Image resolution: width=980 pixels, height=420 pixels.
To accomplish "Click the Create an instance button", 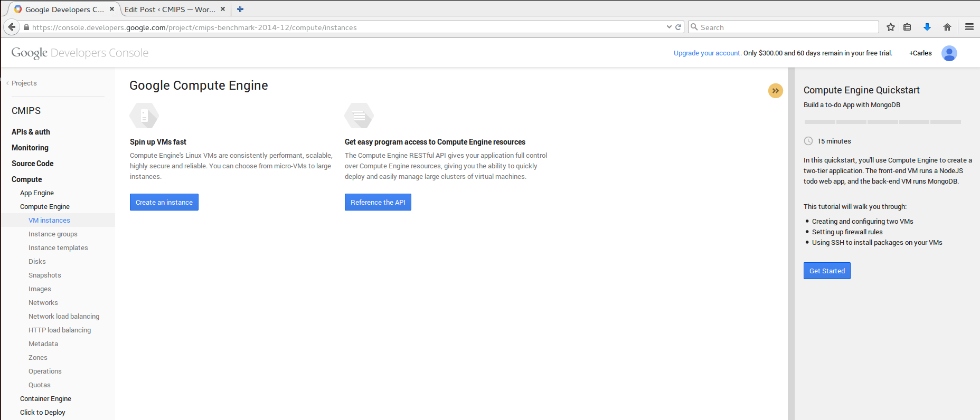I will click(164, 202).
